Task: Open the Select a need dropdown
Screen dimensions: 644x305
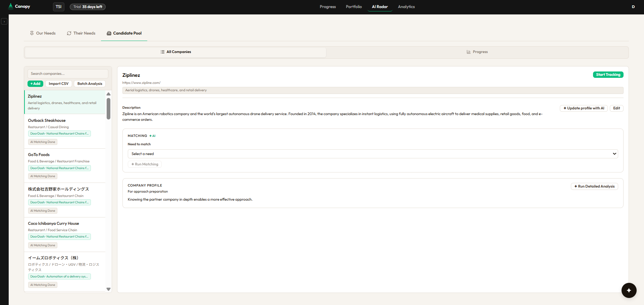Action: (373, 154)
